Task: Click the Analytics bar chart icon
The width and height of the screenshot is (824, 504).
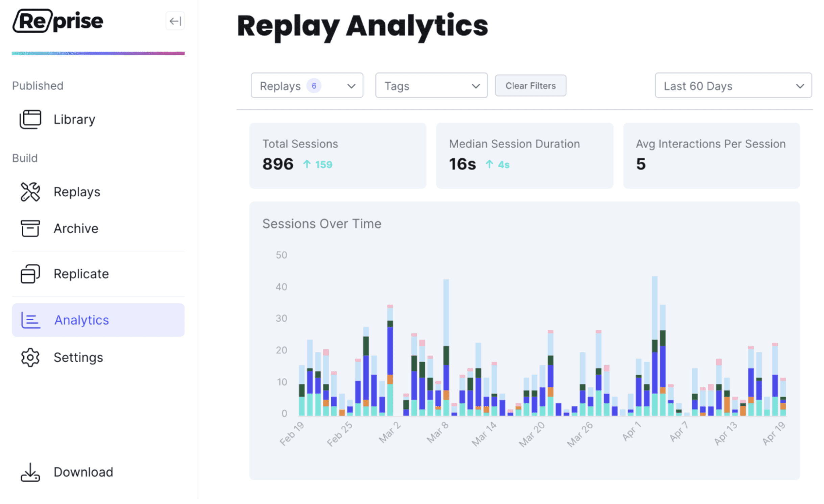Action: [30, 320]
